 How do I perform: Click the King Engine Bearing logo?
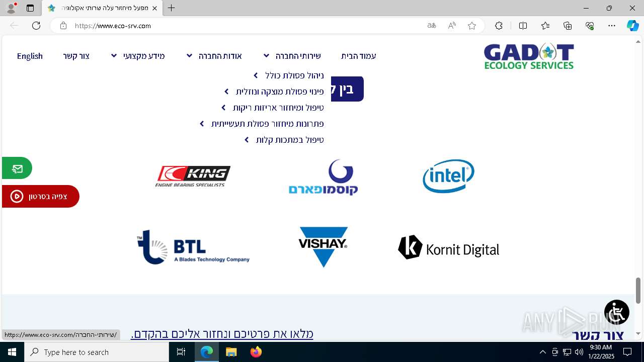(x=193, y=176)
